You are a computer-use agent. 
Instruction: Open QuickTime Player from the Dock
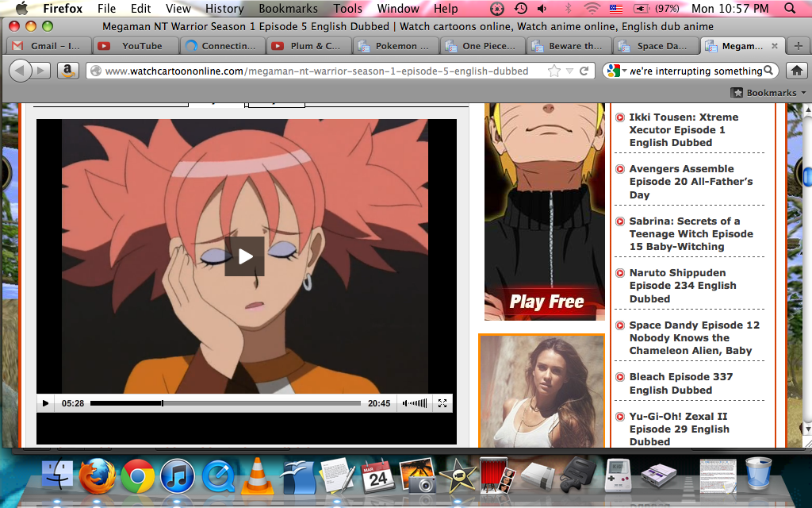218,476
